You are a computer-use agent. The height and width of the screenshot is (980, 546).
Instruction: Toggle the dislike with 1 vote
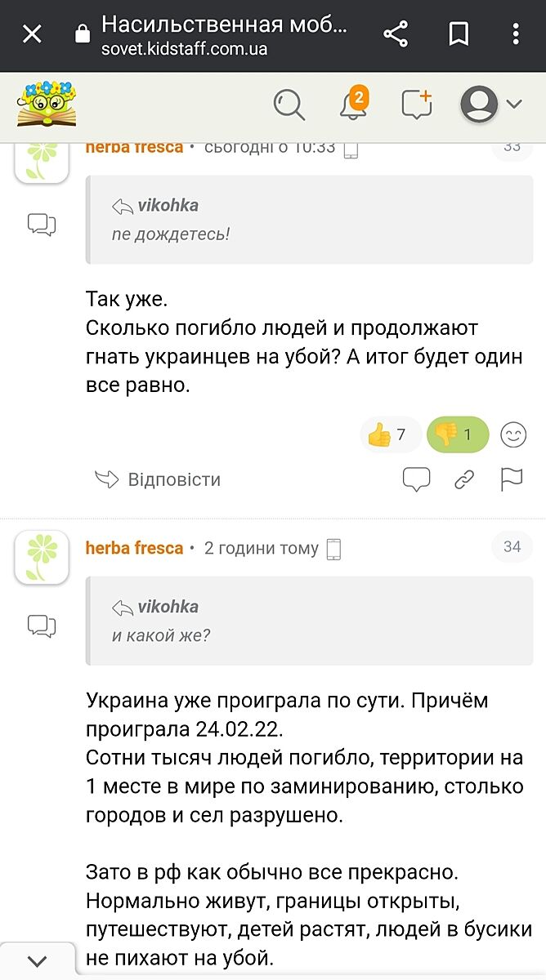pos(456,435)
